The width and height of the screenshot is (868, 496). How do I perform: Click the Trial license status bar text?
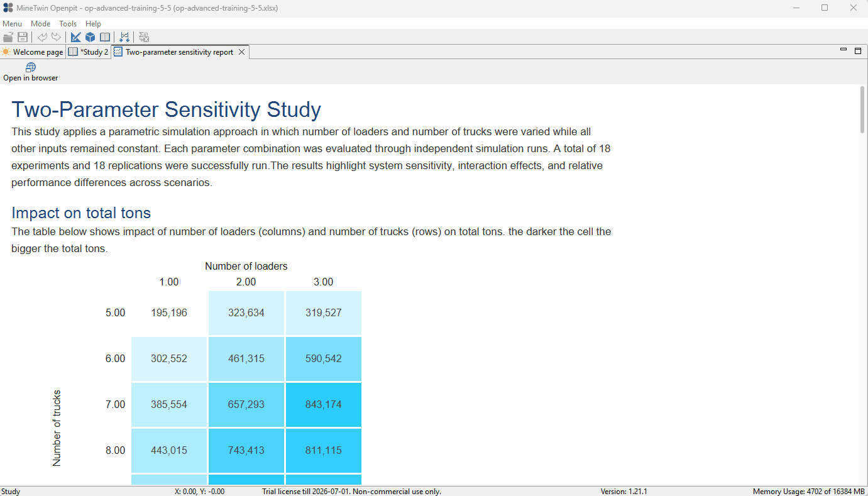351,491
